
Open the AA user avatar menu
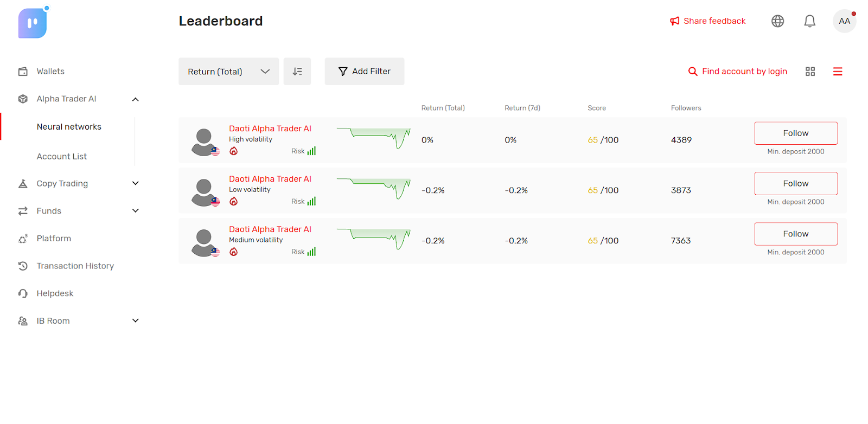pos(844,21)
